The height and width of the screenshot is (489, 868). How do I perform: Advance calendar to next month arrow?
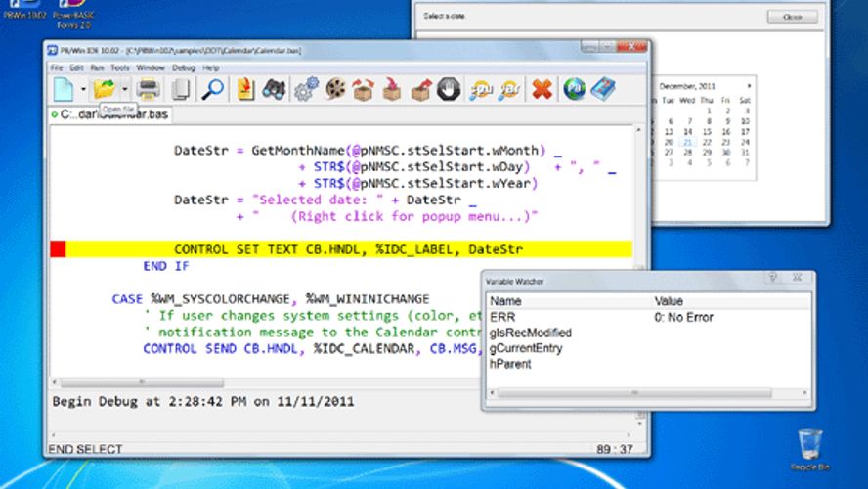pos(750,86)
